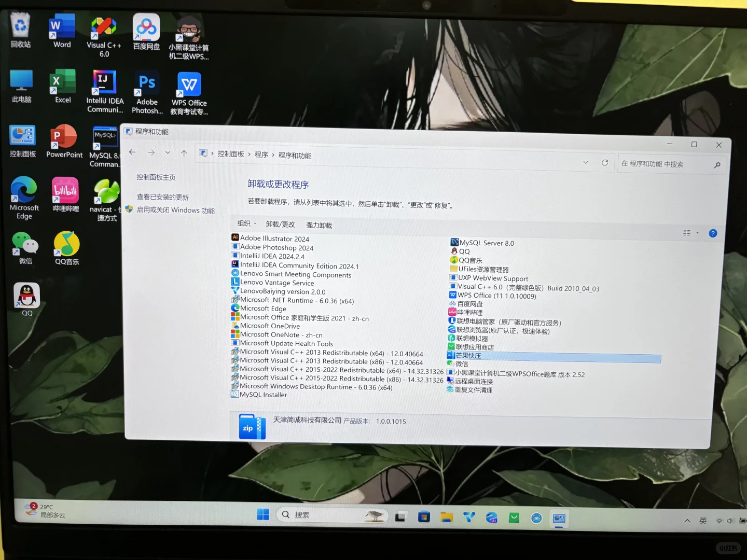Refresh the 程序和功能 address bar
This screenshot has width=747, height=560.
[605, 162]
